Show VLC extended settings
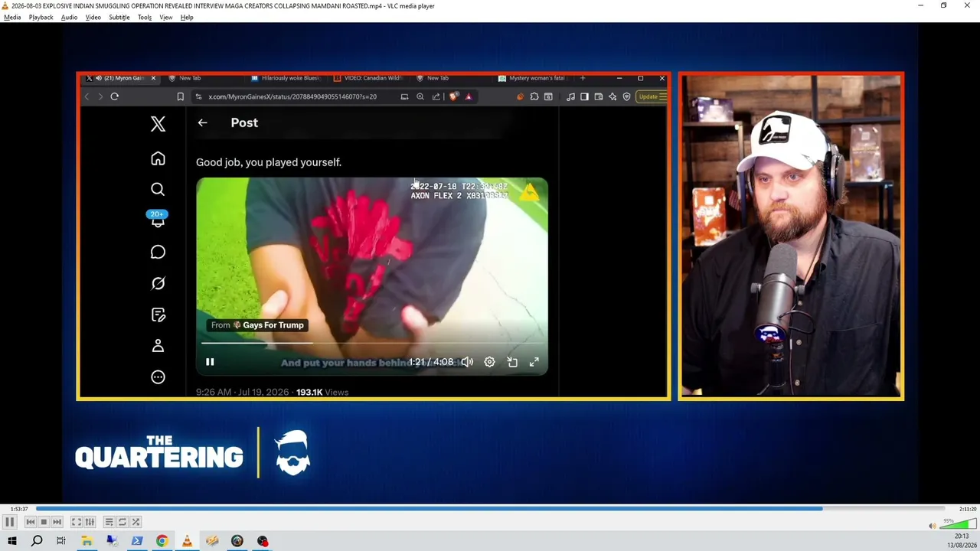The width and height of the screenshot is (980, 551). click(90, 522)
